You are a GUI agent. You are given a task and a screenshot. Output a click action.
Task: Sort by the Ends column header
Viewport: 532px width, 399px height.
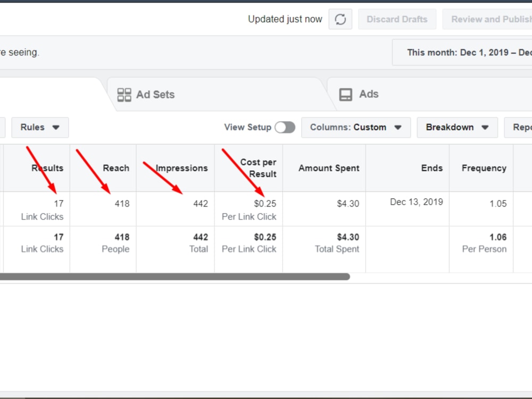click(408, 168)
